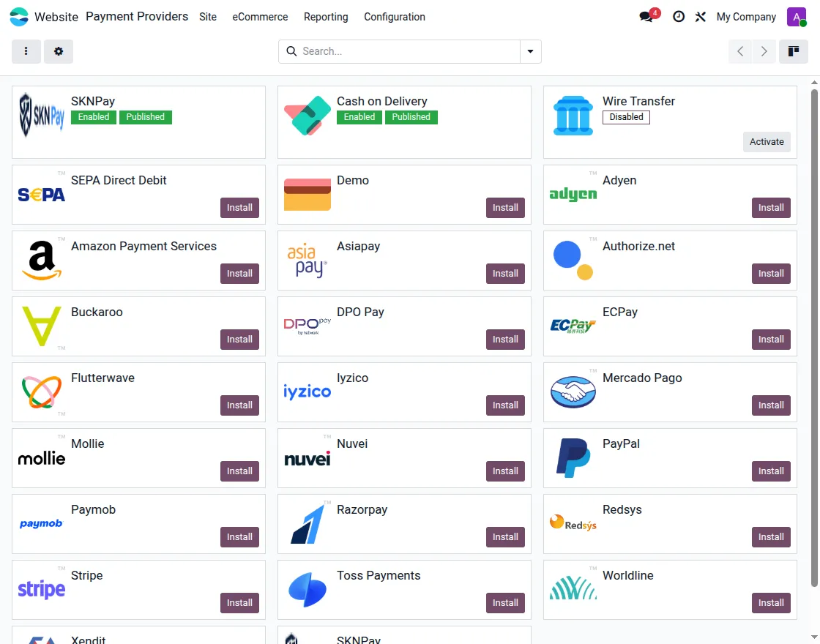Click the Razorpay logo
Viewport: 820px width, 644px height.
pyautogui.click(x=307, y=524)
